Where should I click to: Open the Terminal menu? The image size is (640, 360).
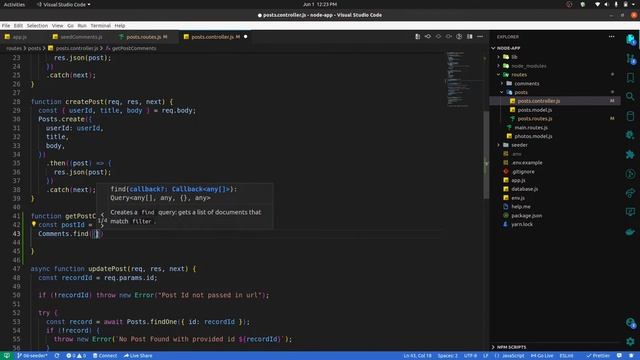pyautogui.click(x=100, y=25)
